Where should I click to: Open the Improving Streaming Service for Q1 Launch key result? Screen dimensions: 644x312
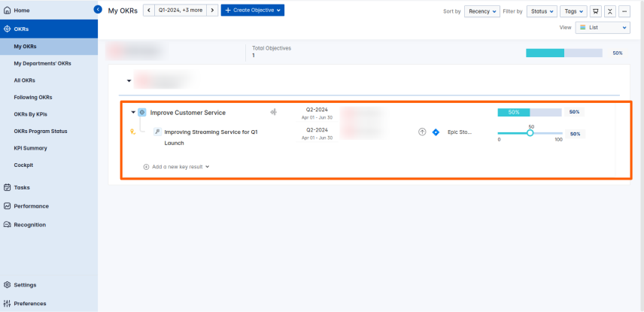211,138
